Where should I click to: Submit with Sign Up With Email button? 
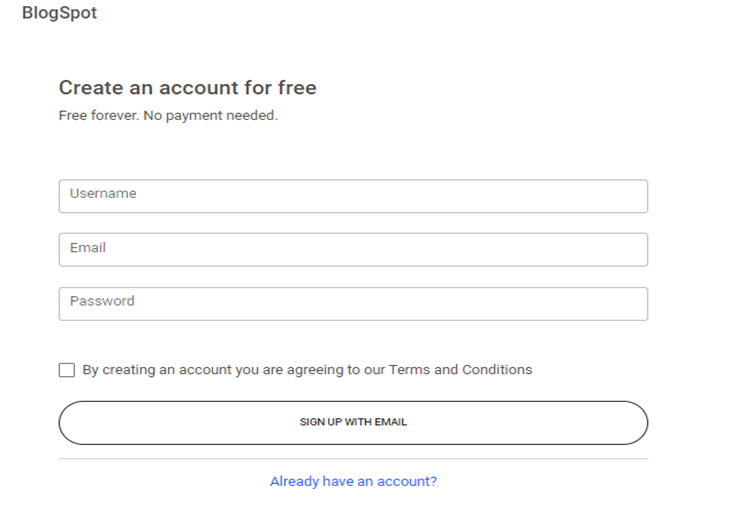click(x=353, y=422)
